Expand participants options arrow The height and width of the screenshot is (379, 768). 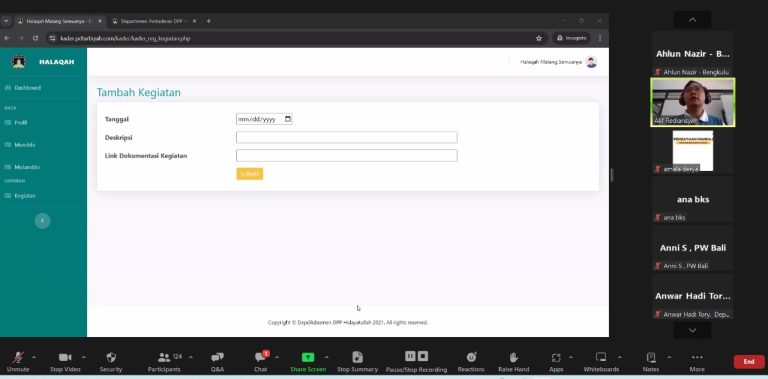click(x=191, y=357)
